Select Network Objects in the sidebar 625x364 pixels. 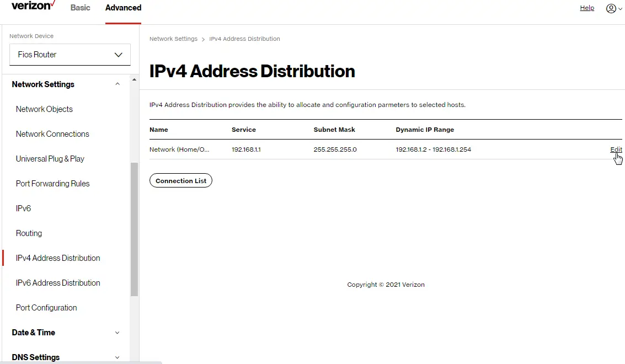tap(44, 109)
